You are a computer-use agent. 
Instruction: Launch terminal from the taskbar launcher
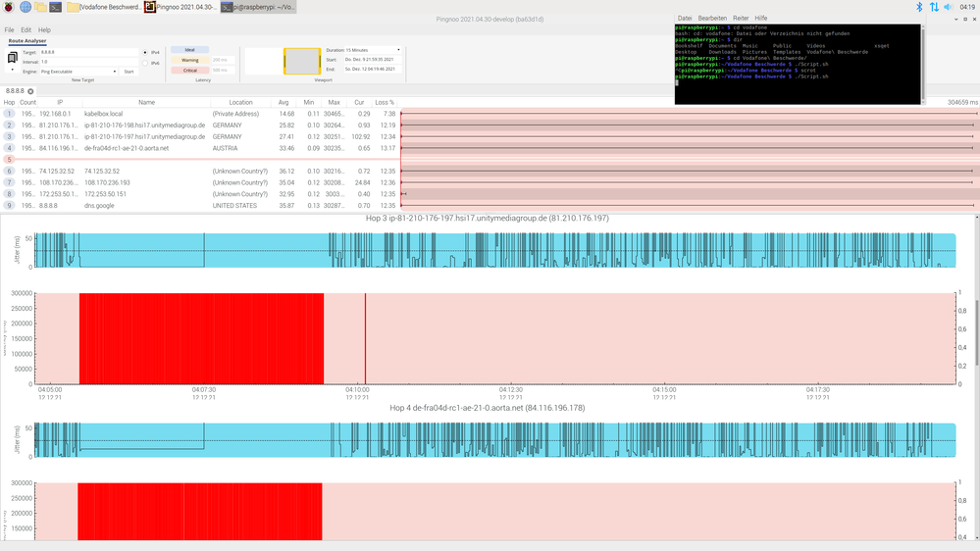[56, 7]
